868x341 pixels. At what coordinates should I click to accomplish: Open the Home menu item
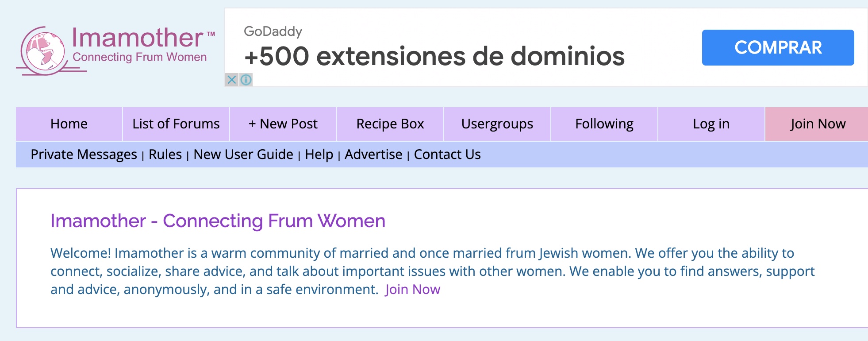click(69, 124)
